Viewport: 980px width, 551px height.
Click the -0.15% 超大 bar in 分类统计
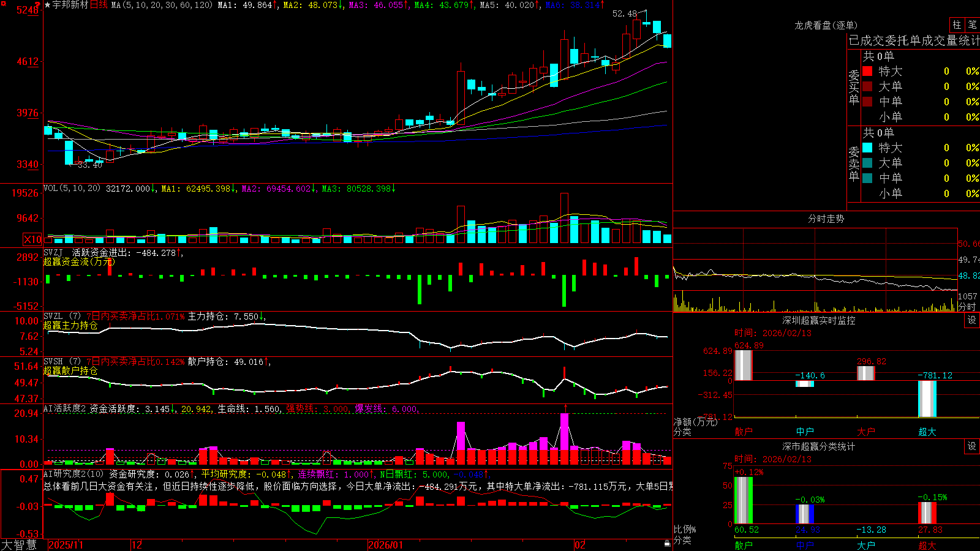pyautogui.click(x=927, y=513)
